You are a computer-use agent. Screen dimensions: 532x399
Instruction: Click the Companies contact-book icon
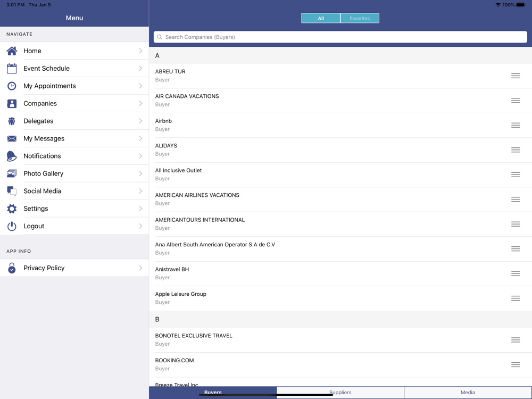[12, 104]
